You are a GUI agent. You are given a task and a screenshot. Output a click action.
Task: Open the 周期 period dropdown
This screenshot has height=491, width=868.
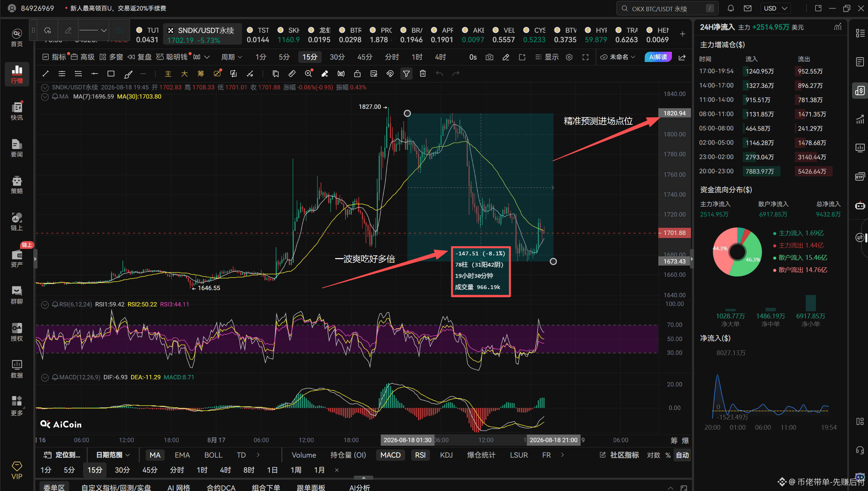point(232,57)
